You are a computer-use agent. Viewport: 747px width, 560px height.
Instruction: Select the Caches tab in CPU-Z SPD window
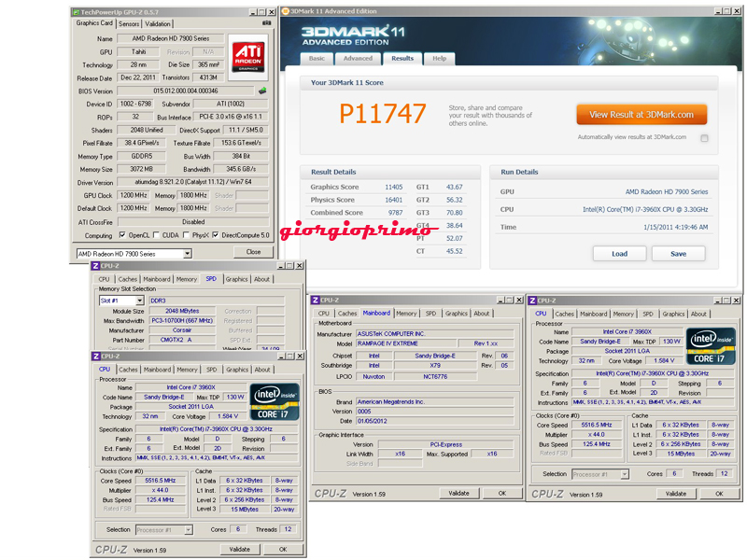tap(128, 279)
